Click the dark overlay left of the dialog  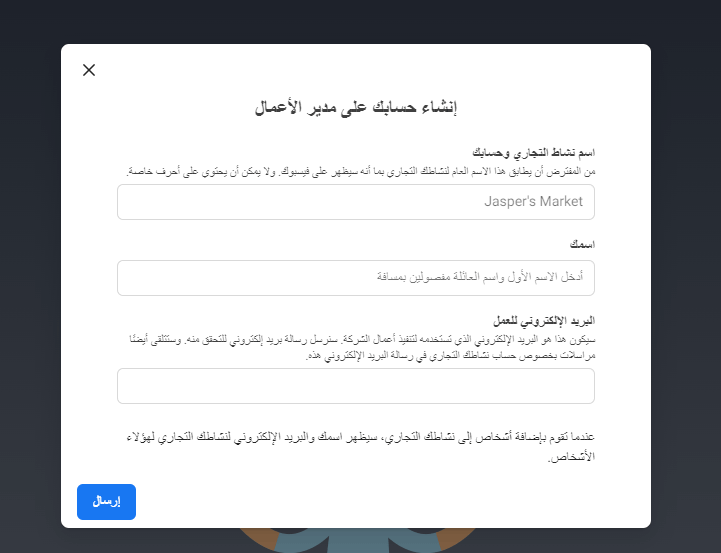30,280
